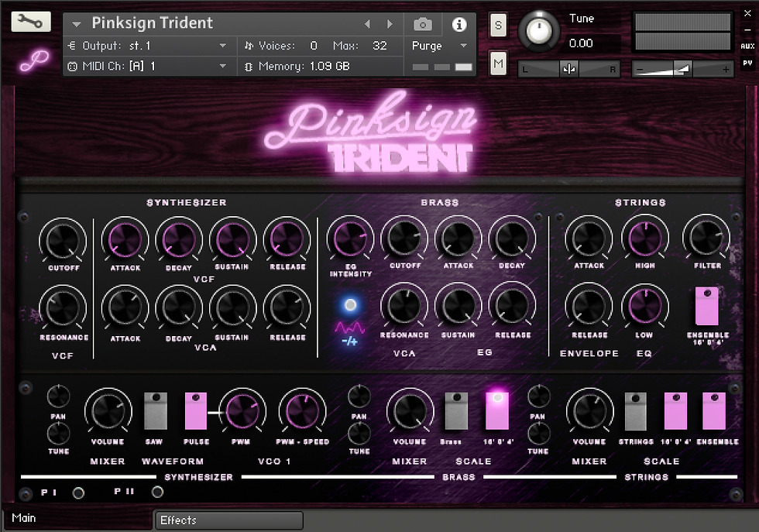Toggle the Strings Ensemble 16' 8' 4' upper switch
The image size is (759, 532).
[x=706, y=306]
